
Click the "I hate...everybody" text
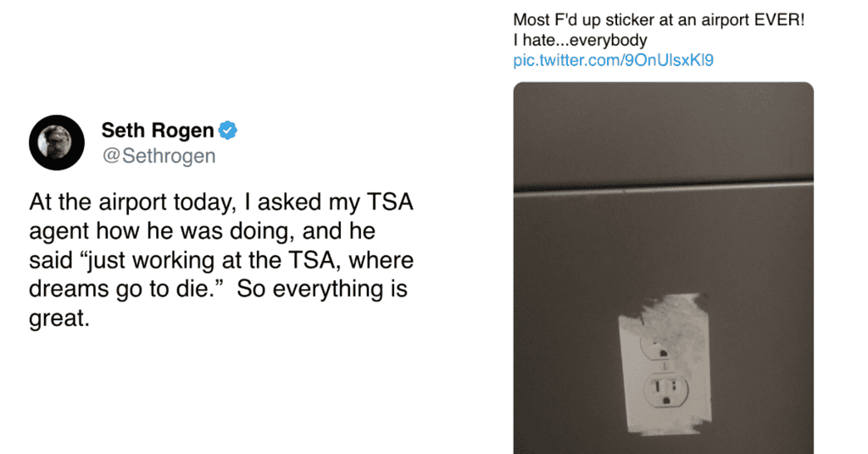(580, 40)
